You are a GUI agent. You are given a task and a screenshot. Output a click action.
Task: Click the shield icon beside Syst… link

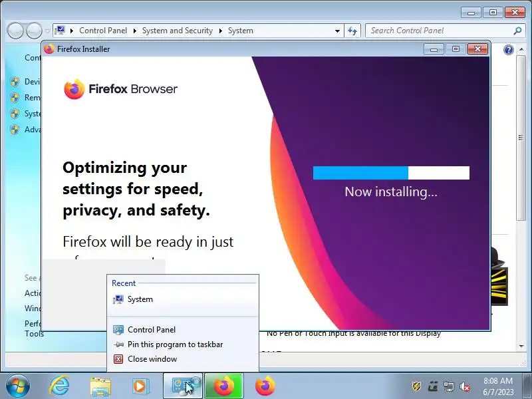click(x=15, y=114)
